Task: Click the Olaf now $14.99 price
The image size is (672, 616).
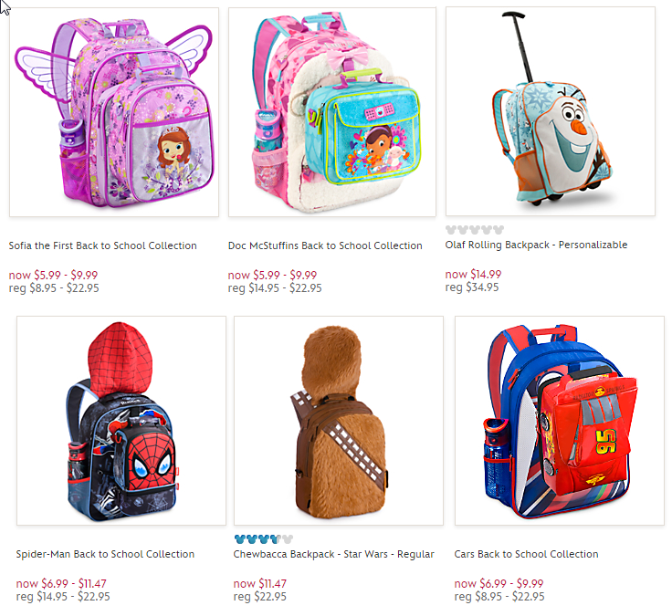Action: click(473, 274)
